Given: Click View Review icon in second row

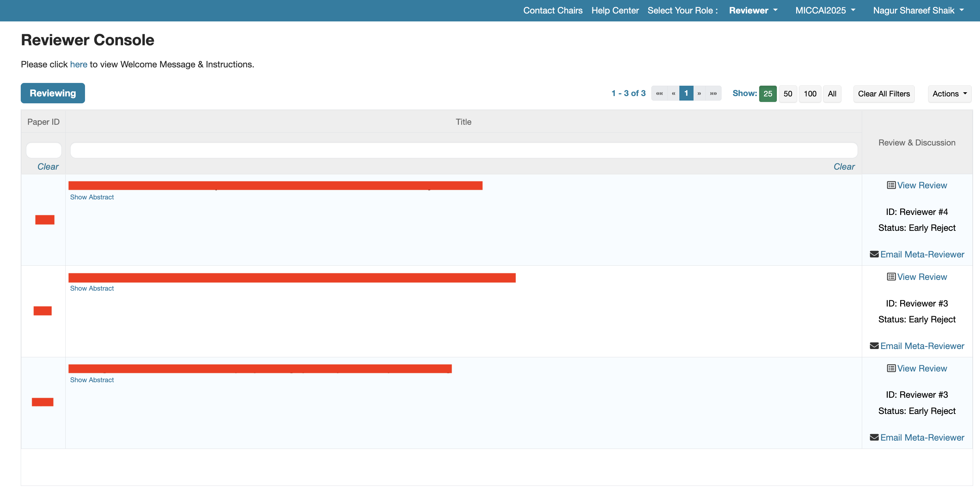Looking at the screenshot, I should tap(891, 277).
